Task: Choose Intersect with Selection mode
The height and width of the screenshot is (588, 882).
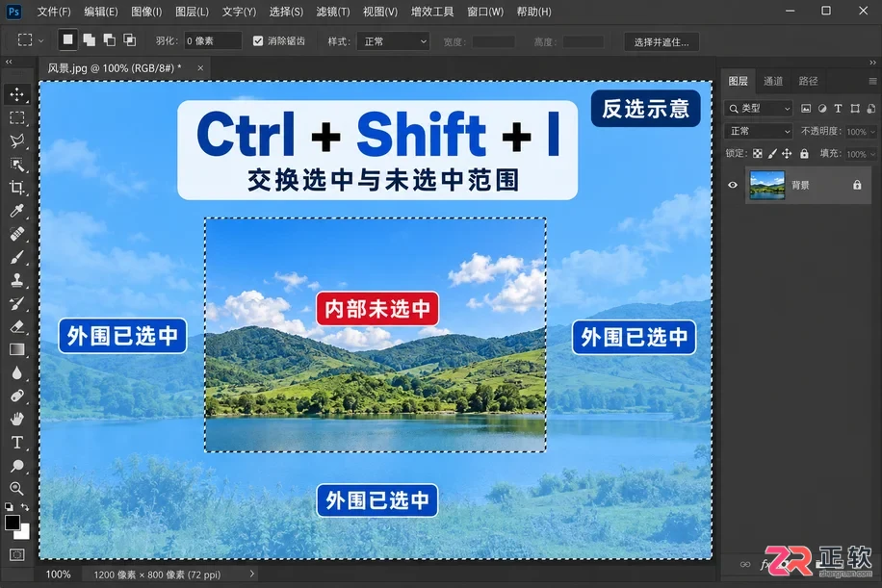Action: (x=129, y=39)
